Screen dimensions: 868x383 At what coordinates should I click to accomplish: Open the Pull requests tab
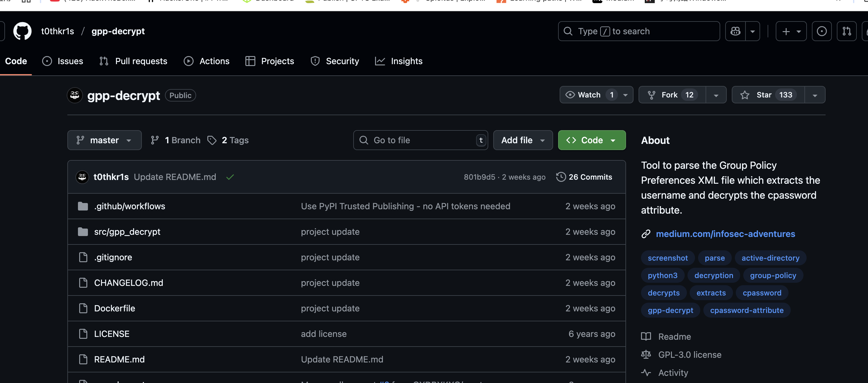[x=133, y=61]
